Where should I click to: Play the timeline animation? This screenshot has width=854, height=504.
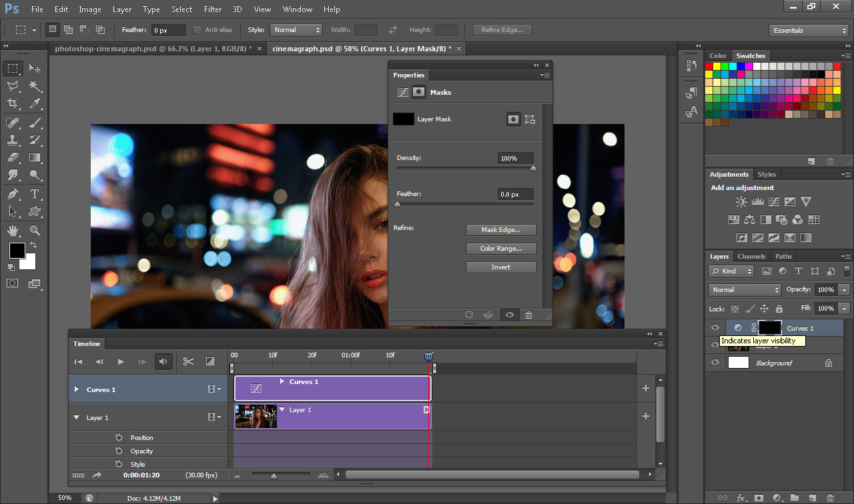(x=121, y=361)
